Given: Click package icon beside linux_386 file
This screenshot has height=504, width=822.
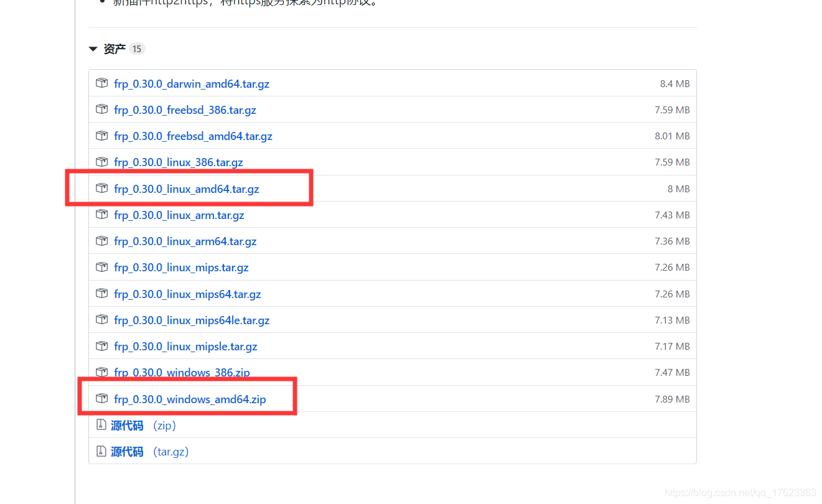Looking at the screenshot, I should (x=101, y=161).
